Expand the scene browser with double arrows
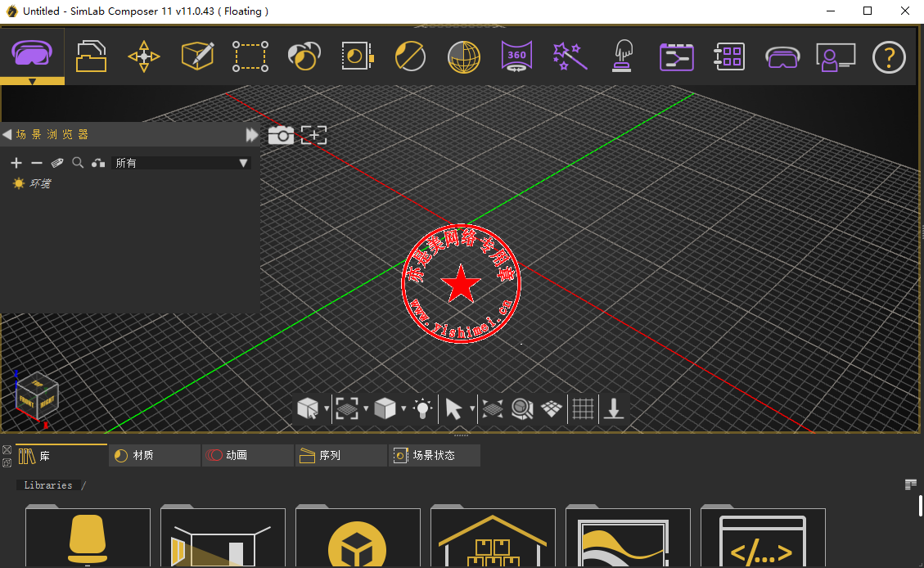The height and width of the screenshot is (568, 924). click(252, 135)
